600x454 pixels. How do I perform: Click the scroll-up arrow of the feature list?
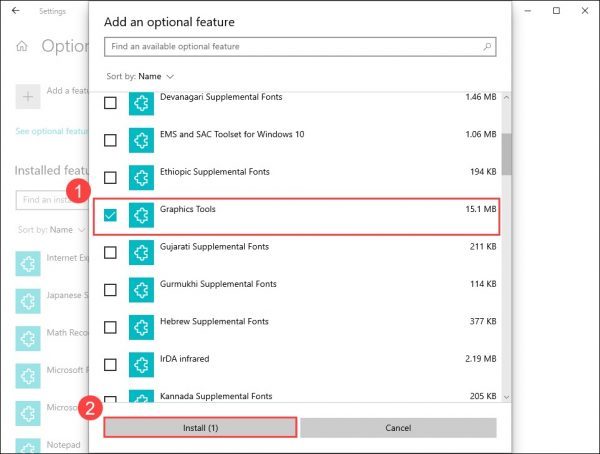tap(506, 98)
